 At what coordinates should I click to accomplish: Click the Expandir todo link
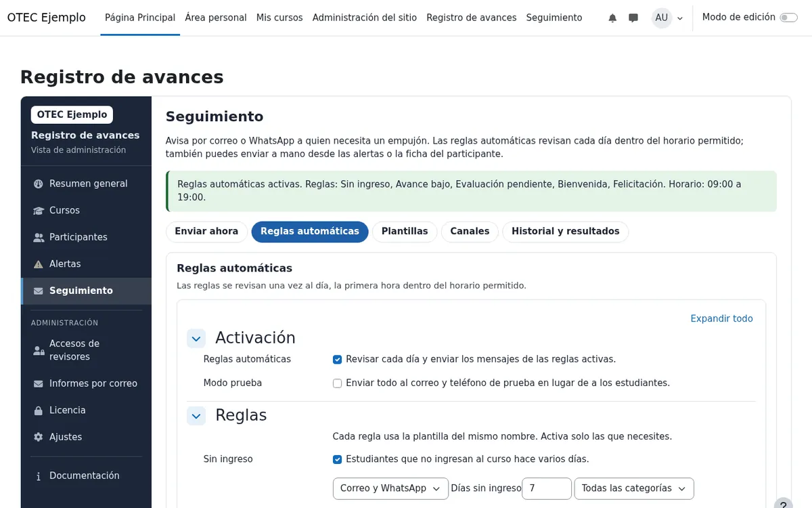point(721,319)
